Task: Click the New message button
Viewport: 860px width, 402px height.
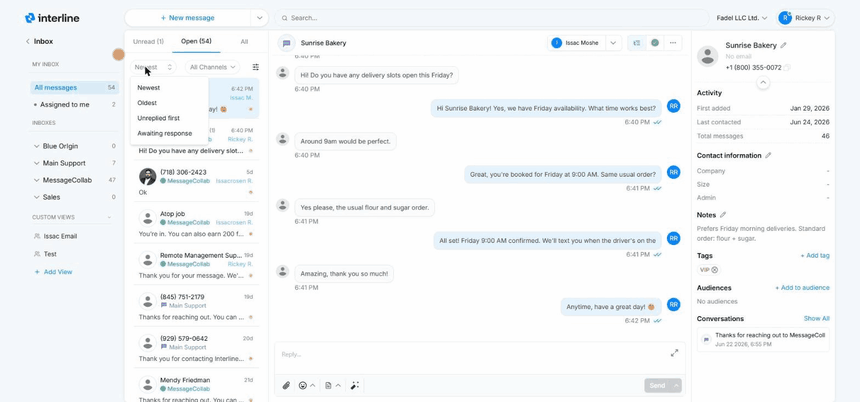Action: point(188,18)
